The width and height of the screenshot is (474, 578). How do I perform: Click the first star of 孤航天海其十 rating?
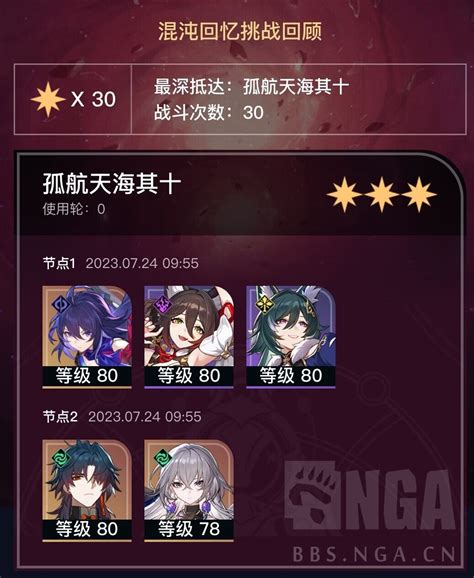[x=344, y=194]
